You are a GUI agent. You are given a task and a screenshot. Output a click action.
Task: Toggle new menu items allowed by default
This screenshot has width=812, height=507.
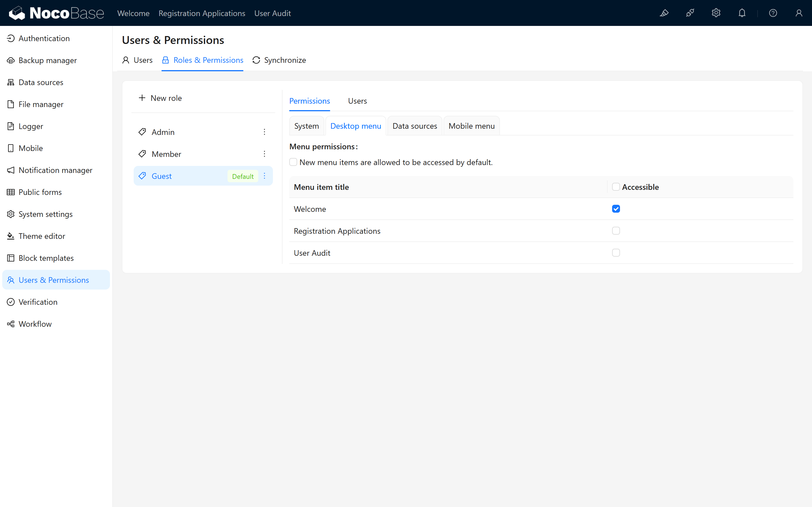tap(293, 162)
